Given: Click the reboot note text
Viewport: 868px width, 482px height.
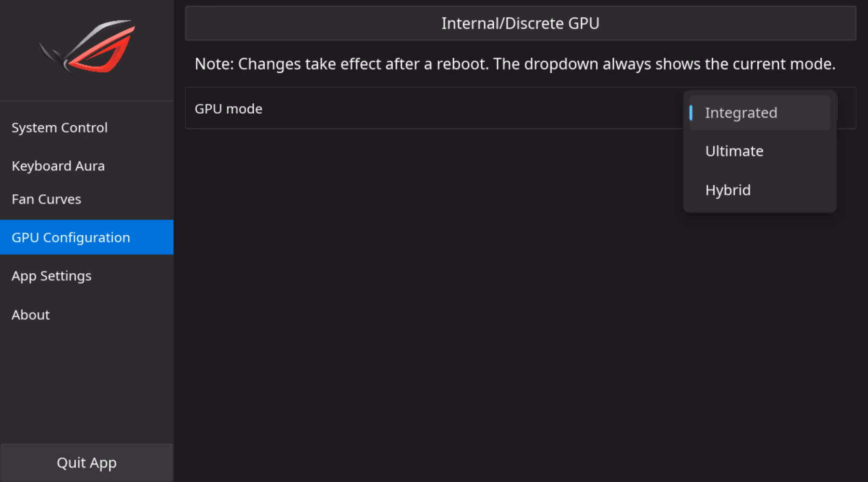Looking at the screenshot, I should [x=515, y=64].
